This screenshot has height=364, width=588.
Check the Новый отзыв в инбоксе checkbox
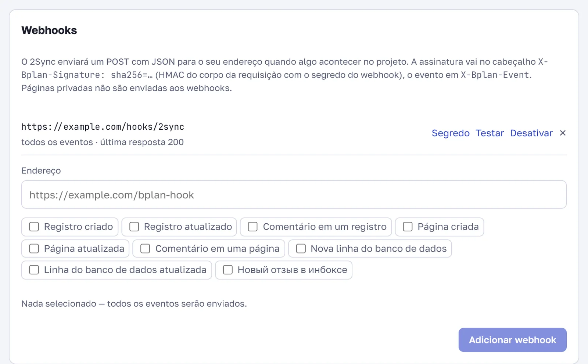tap(228, 270)
